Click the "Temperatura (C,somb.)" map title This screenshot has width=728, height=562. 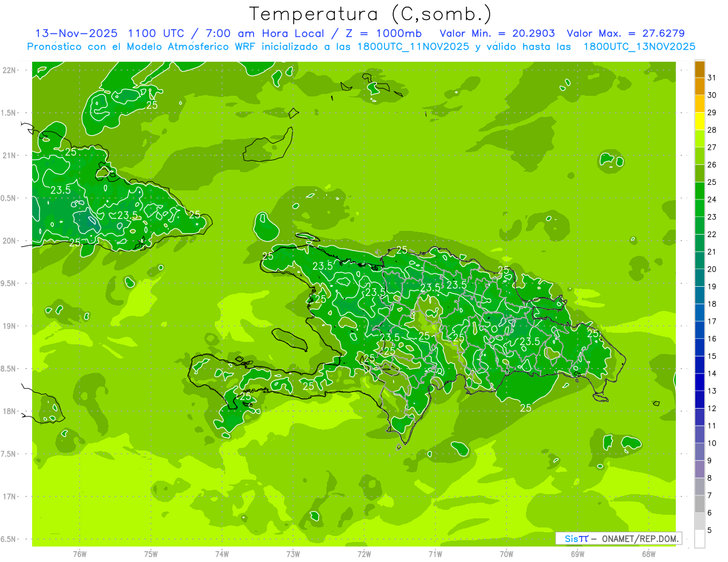(371, 13)
